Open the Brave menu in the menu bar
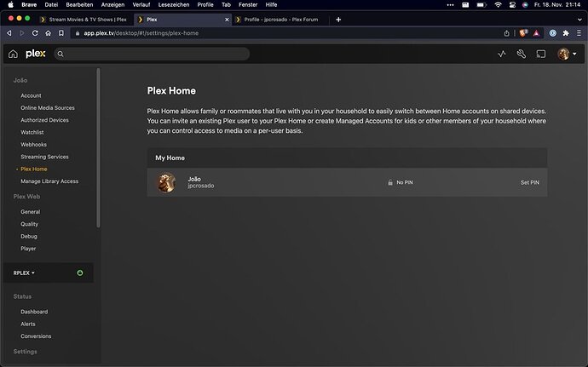This screenshot has height=367, width=588. pos(29,4)
